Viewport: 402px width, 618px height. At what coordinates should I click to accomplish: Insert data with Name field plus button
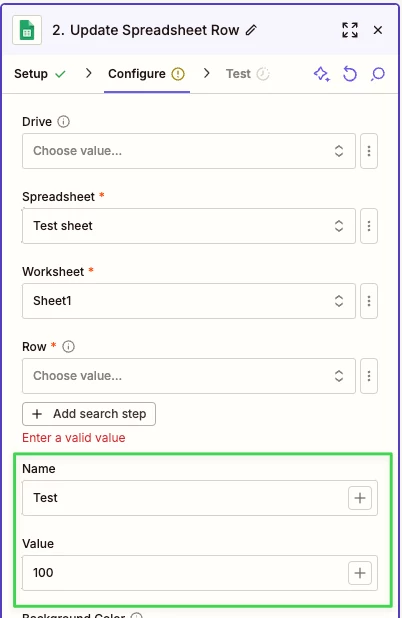[360, 498]
